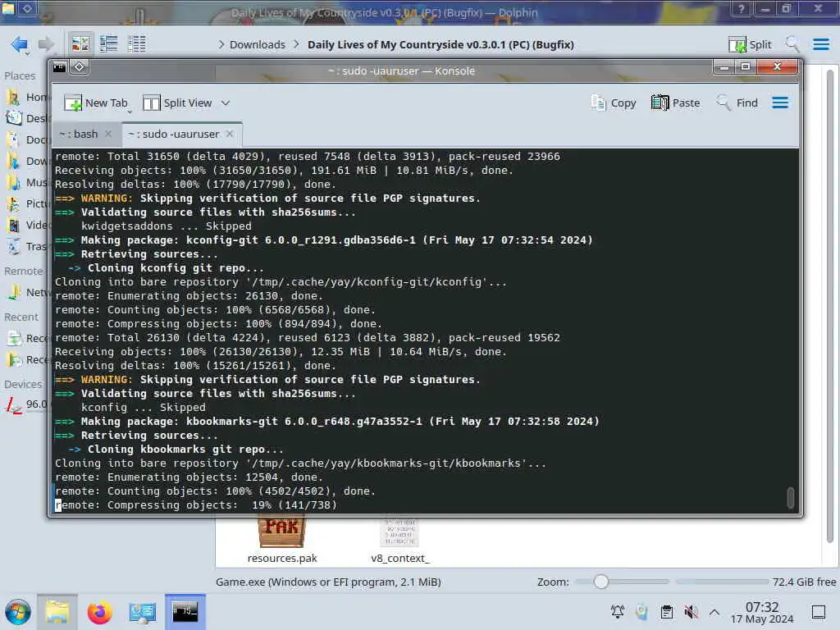Toggle Konsole keep-on-all-desktops pin icon
The width and height of the screenshot is (840, 630).
[80, 67]
